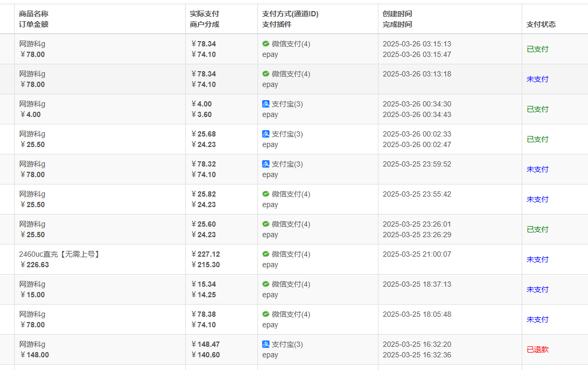This screenshot has height=370, width=588.
Task: Click the WeChat Pay icon for the 03:15:13 order
Action: coord(266,44)
